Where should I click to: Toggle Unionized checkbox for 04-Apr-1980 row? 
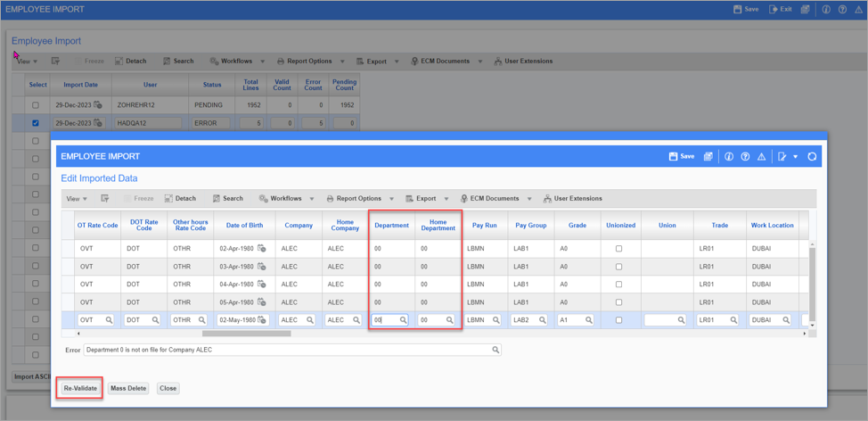point(618,285)
